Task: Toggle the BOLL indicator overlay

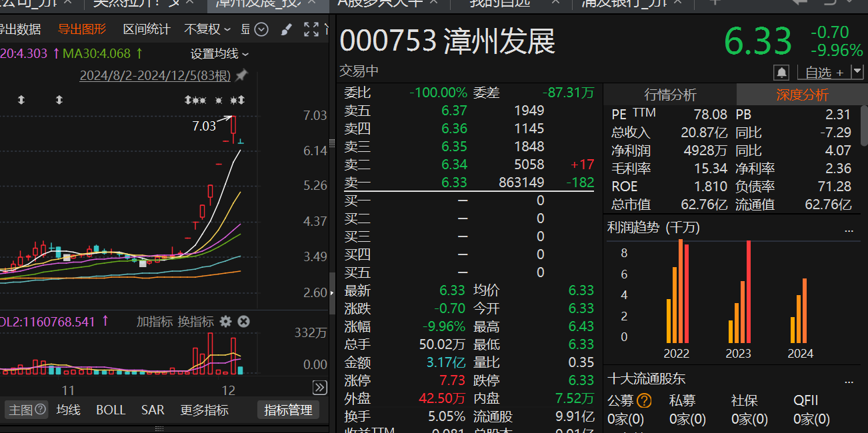Action: click(111, 410)
